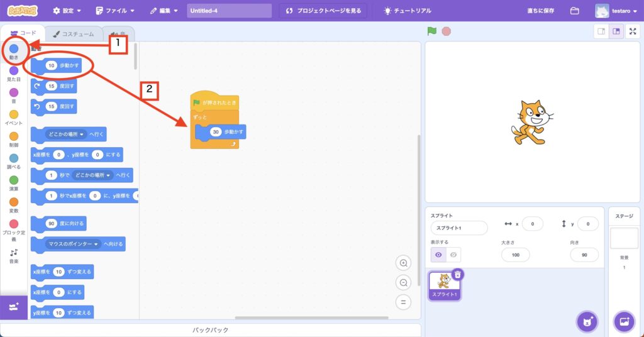
Task: Click the y座標を 10 ずつ変える block
Action: (62, 312)
